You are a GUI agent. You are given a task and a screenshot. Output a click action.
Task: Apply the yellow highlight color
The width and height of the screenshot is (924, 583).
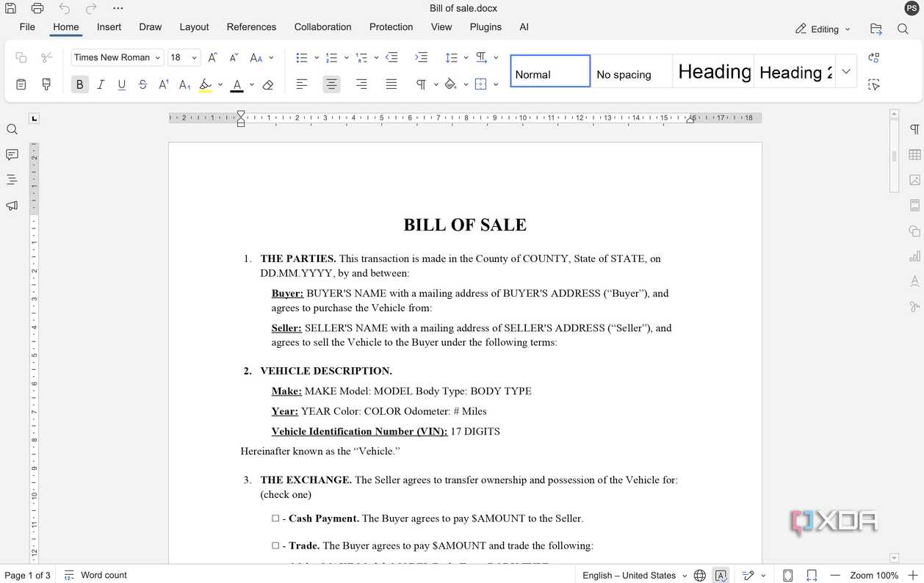pos(206,84)
